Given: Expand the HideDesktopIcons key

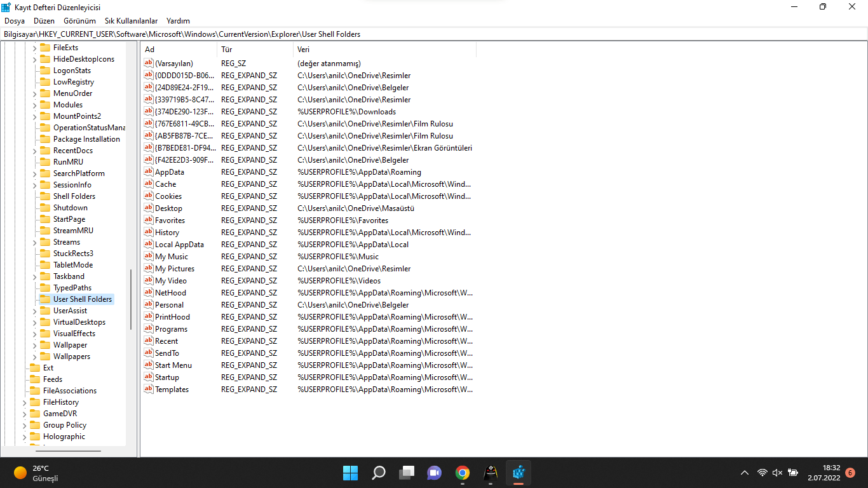Looking at the screenshot, I should point(35,59).
